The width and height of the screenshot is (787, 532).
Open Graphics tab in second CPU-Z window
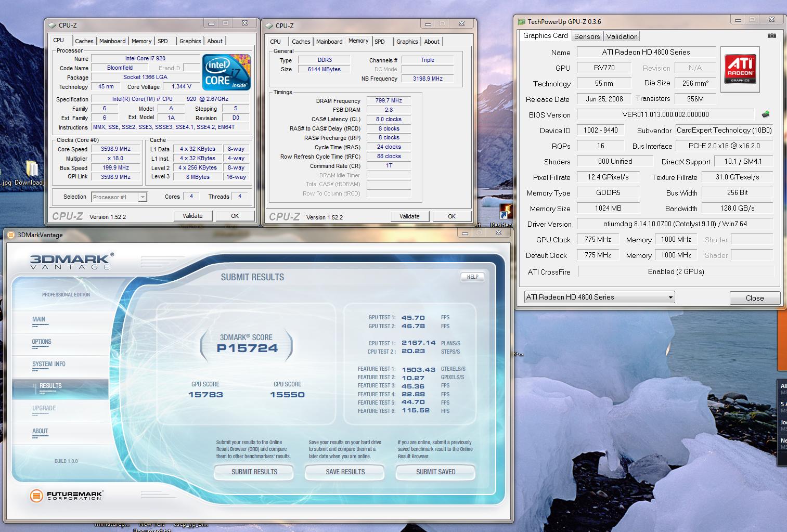click(x=407, y=42)
